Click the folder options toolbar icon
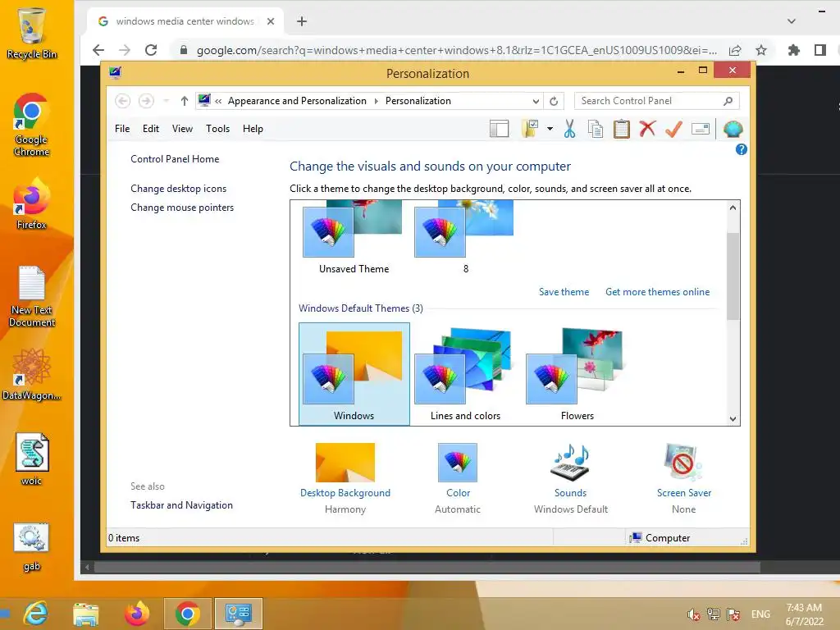Viewport: 840px width, 630px height. point(529,129)
